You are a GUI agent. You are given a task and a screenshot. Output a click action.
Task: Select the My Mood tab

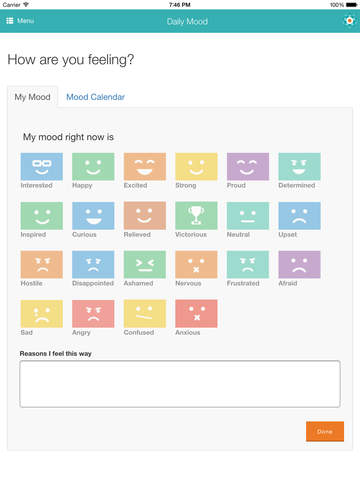point(32,97)
